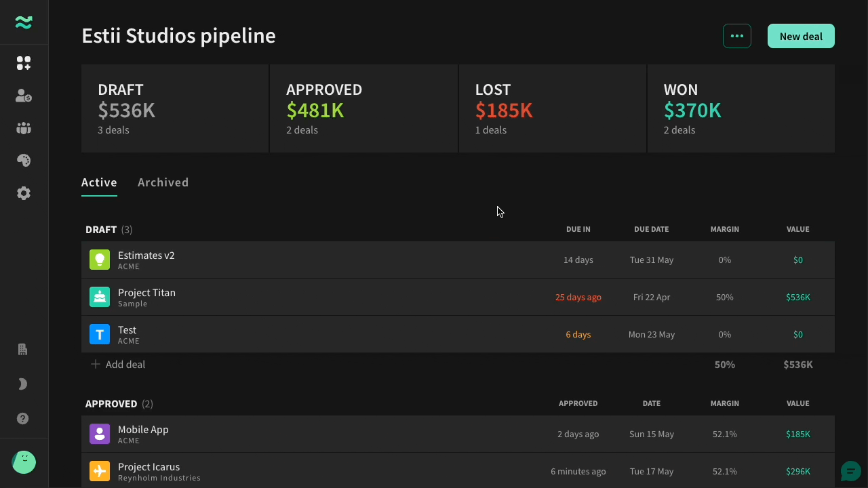Click the APPROVED (2) section header
The image size is (868, 488).
point(119,404)
